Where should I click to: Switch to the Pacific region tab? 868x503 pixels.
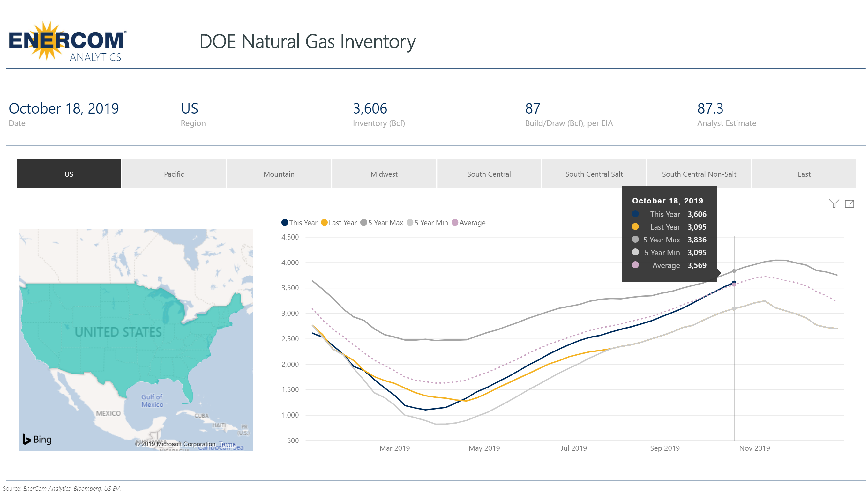[174, 174]
